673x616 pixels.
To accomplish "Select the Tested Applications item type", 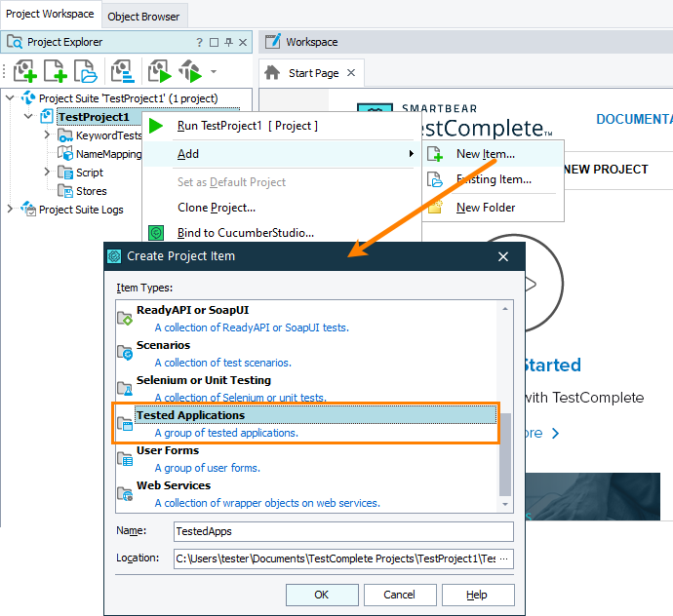I will coord(306,423).
